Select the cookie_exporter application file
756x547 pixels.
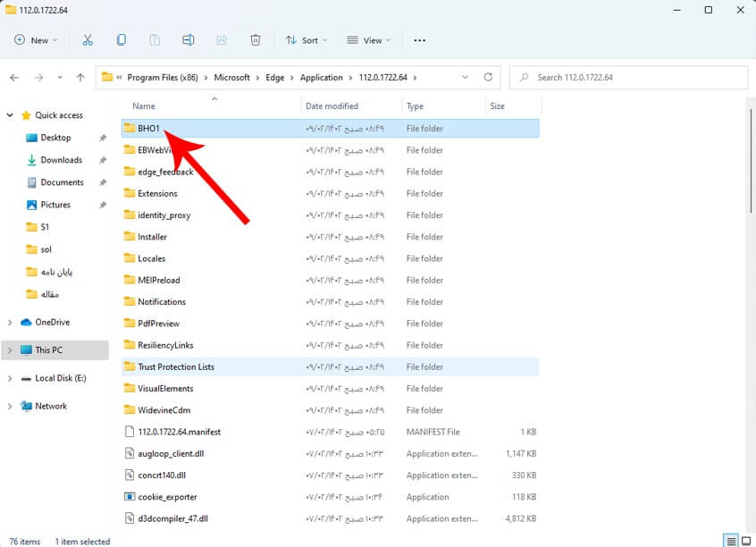tap(167, 497)
